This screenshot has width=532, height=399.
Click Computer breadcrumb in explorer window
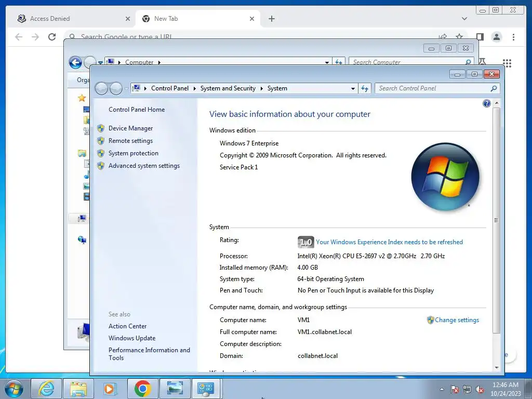pyautogui.click(x=139, y=62)
